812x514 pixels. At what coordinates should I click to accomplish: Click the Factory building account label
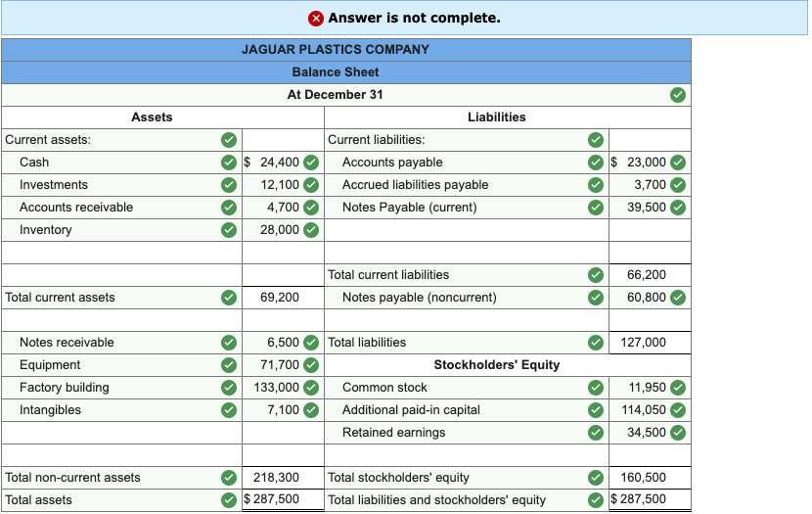65,388
